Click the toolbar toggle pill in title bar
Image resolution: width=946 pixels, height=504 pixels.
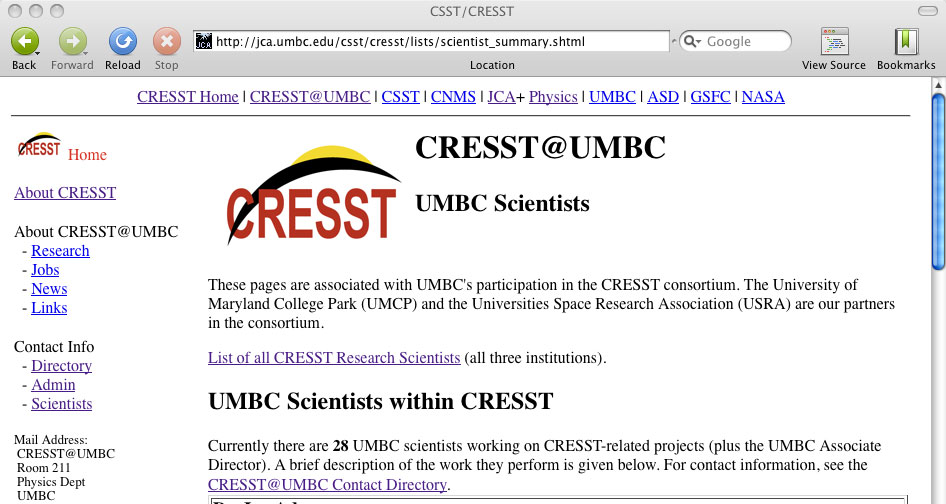pyautogui.click(x=927, y=11)
